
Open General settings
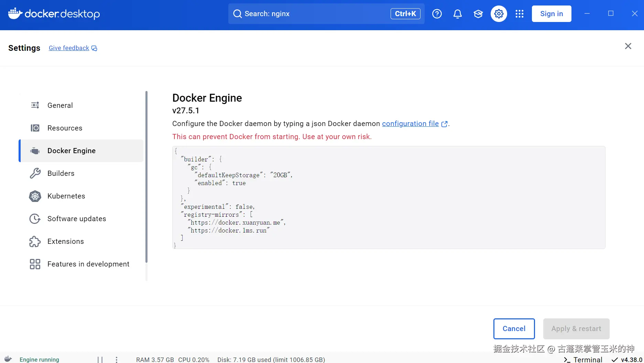81,105
